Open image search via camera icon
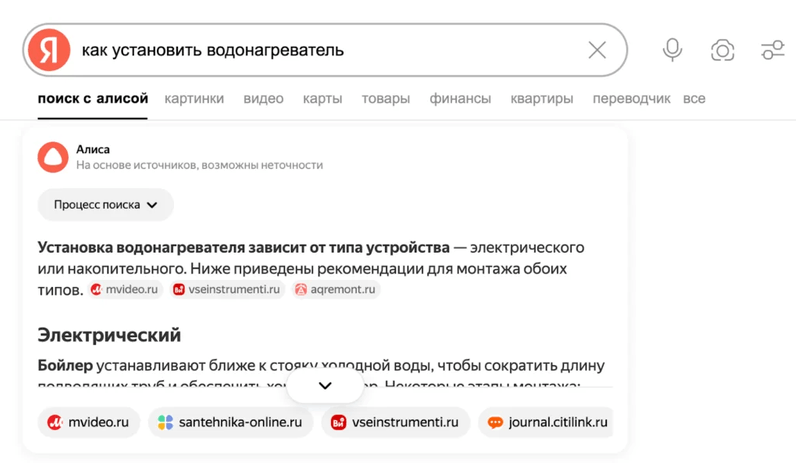Viewport: 796px width, 466px height. (x=722, y=50)
